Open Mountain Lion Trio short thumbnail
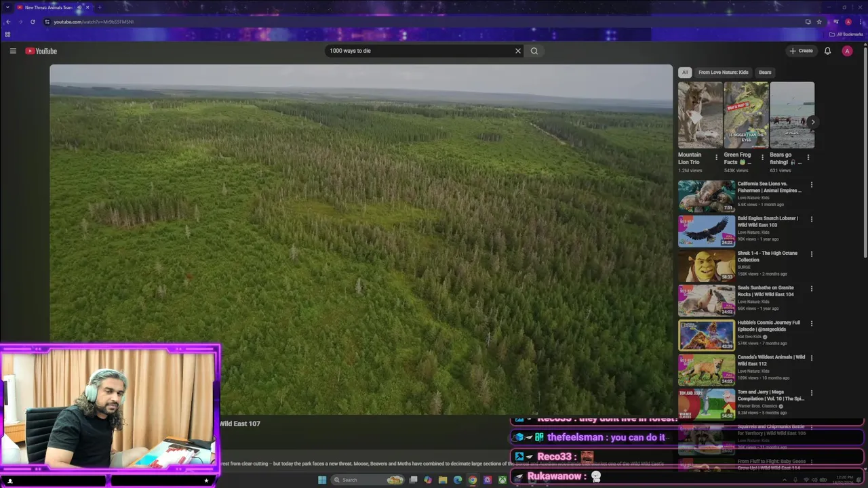Screen dimensions: 868x488 [700, 115]
